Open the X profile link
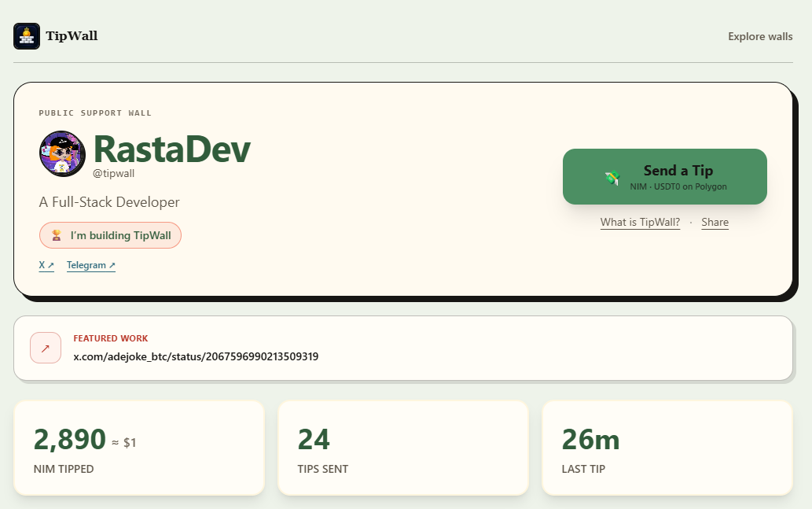The height and width of the screenshot is (509, 812). pos(46,265)
